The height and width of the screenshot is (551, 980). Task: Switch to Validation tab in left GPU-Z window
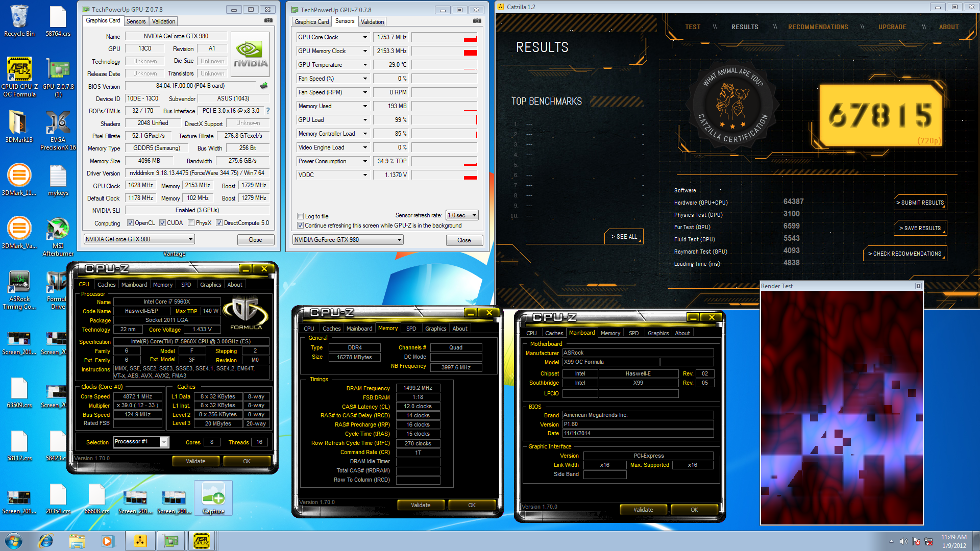click(164, 21)
